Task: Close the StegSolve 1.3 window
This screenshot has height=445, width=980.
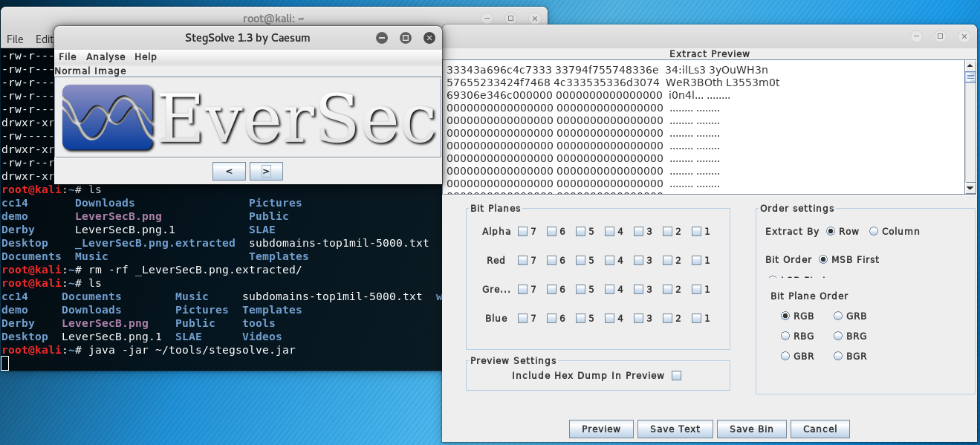Action: point(429,38)
